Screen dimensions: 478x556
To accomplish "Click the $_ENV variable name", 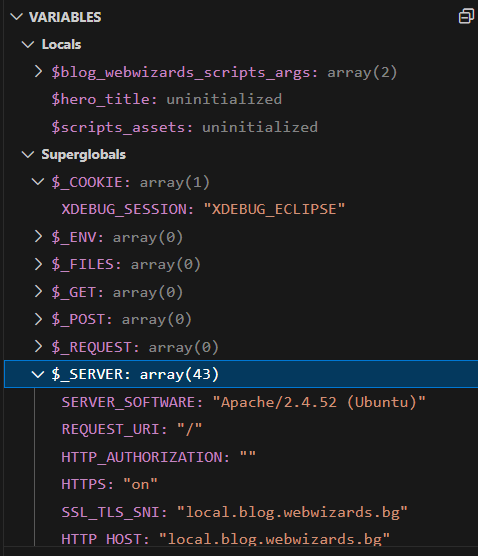I will coord(73,237).
